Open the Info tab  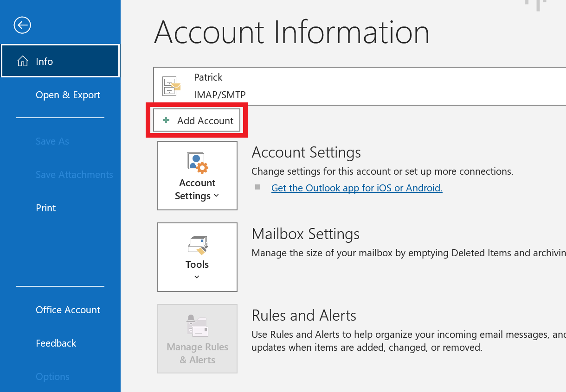pos(60,61)
